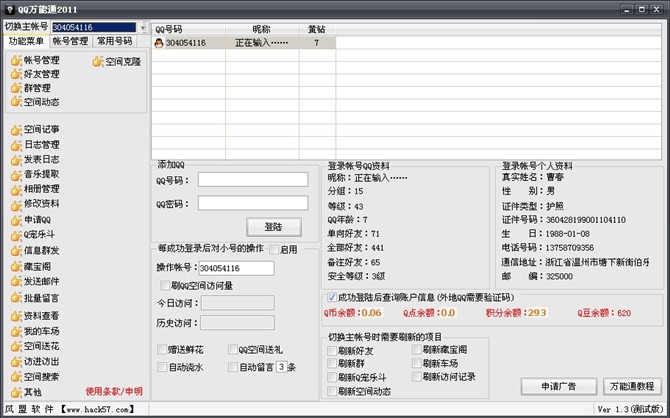
Task: Click the 万能通教程 button
Action: click(x=634, y=386)
